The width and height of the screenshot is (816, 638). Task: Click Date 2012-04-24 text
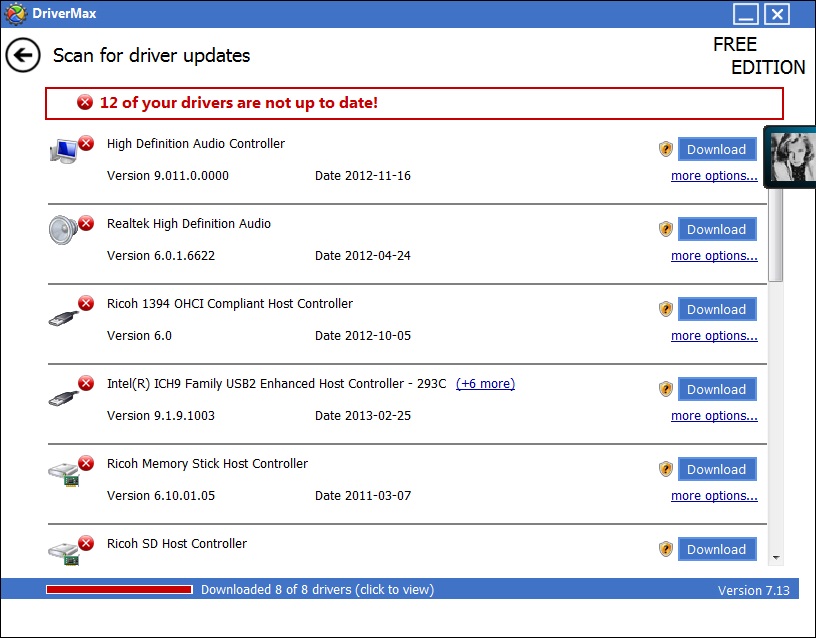tap(363, 256)
